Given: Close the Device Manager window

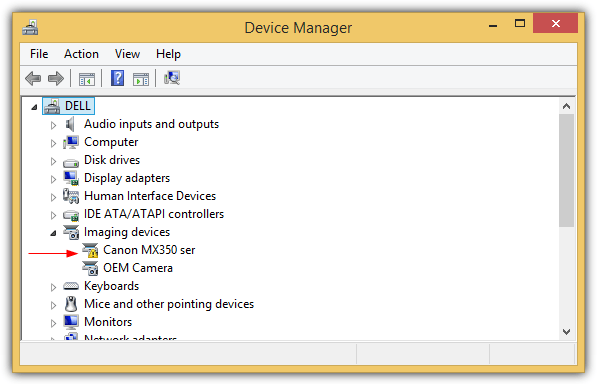Looking at the screenshot, I should pyautogui.click(x=555, y=24).
